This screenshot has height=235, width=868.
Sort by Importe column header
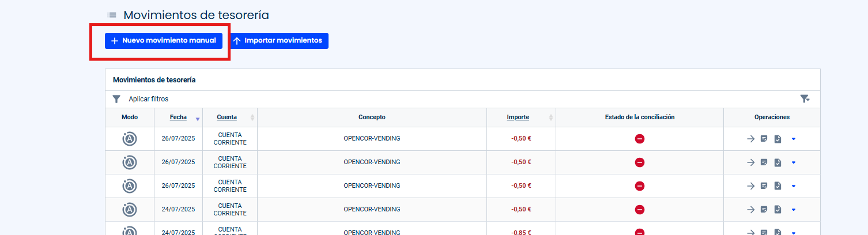pos(518,117)
